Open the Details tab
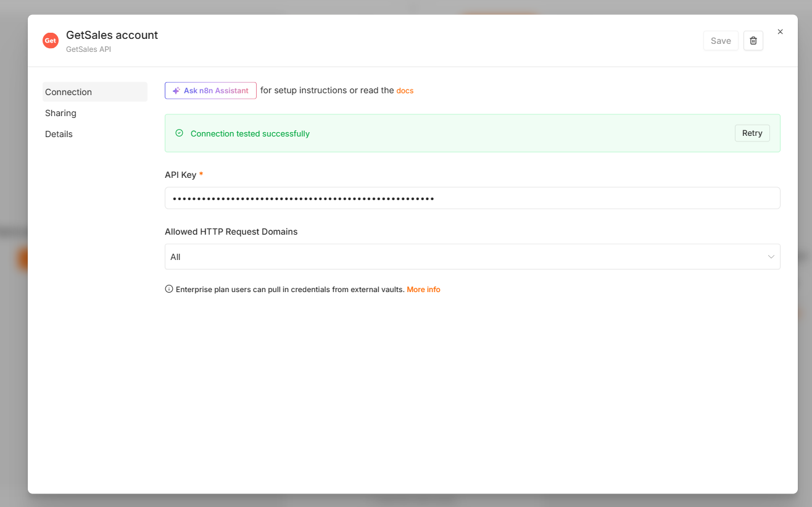The height and width of the screenshot is (507, 812). [95, 134]
